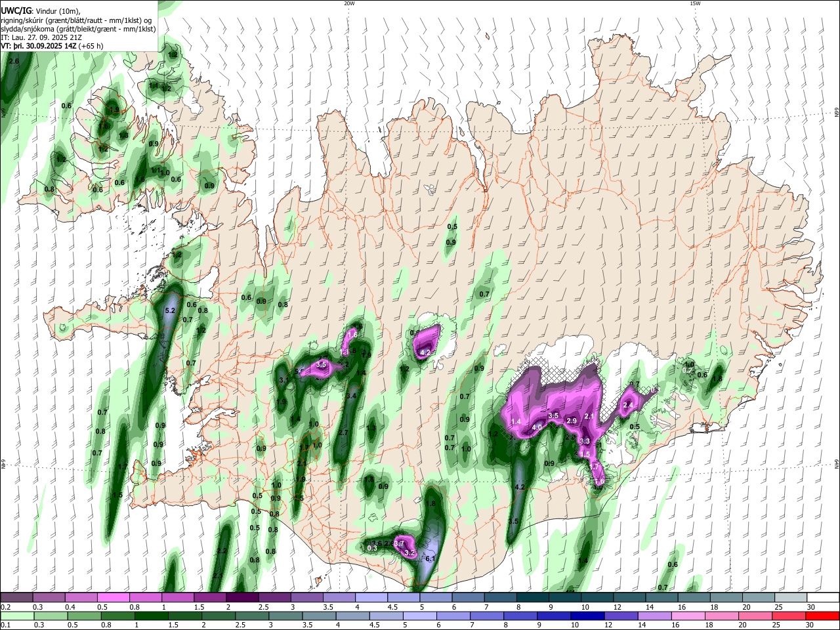Select top-row legend swatch between 0.5 and 0.8
Screen dimensions: 840x630
pos(113,598)
